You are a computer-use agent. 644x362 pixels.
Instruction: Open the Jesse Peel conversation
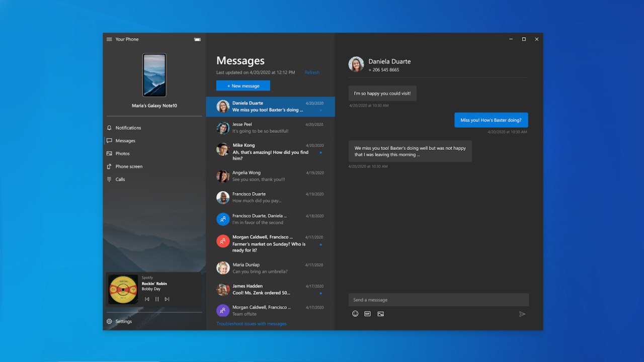(x=270, y=128)
